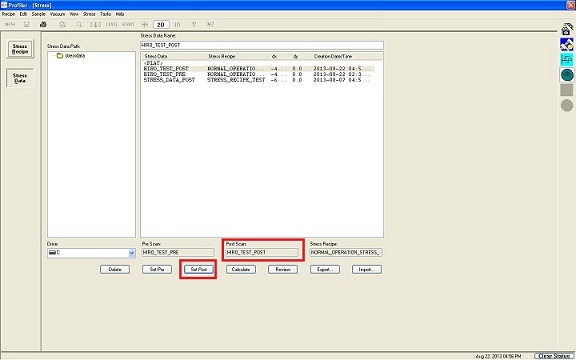This screenshot has height=360, width=576.
Task: Click the blue XY stage icon in right sidebar
Action: point(567,44)
